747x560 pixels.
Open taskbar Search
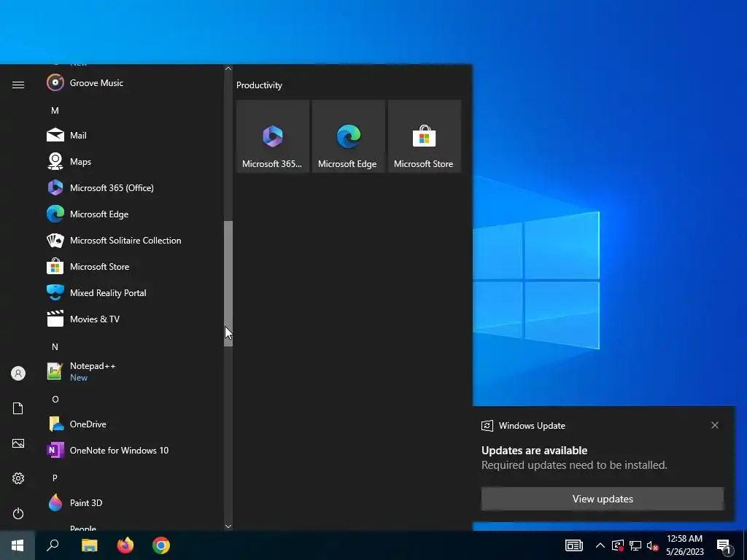pos(53,545)
